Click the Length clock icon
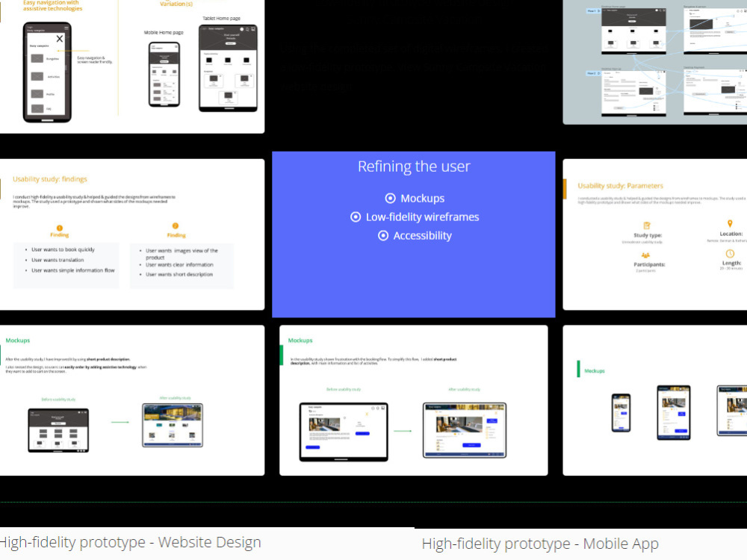 click(730, 254)
